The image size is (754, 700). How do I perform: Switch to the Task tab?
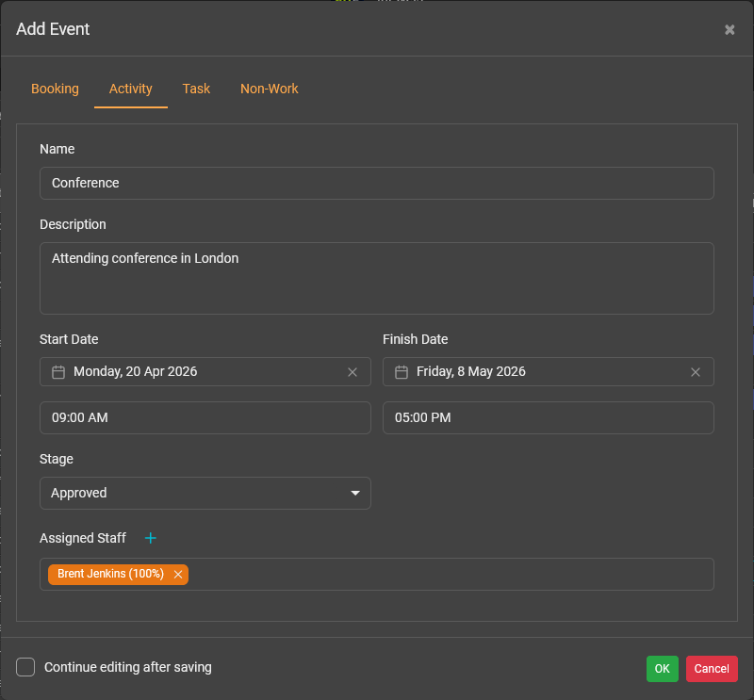click(196, 89)
